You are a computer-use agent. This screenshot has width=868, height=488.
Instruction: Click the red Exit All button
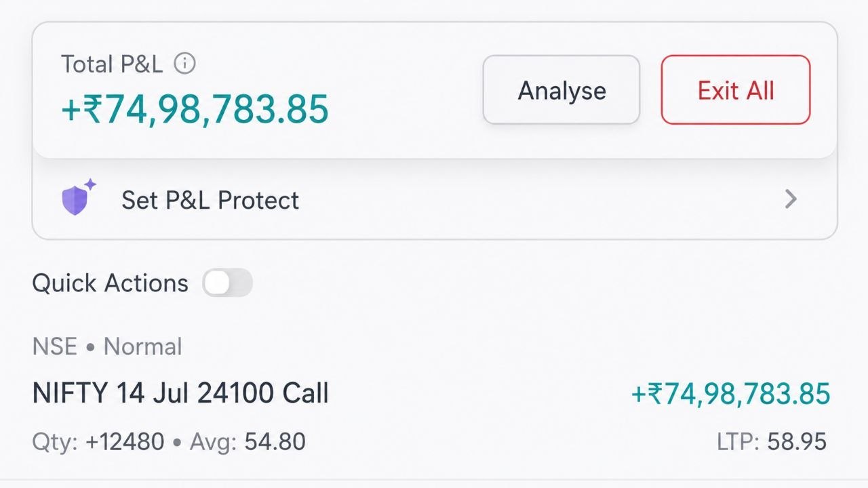[736, 90]
